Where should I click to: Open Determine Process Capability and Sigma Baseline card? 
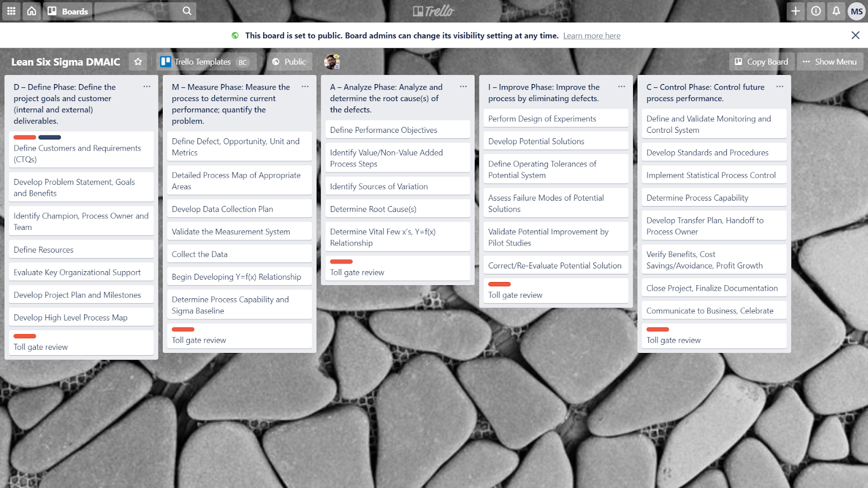(239, 305)
